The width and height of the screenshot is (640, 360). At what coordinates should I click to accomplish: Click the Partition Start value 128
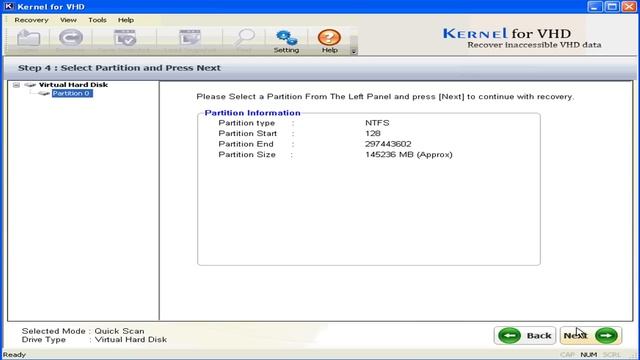373,133
